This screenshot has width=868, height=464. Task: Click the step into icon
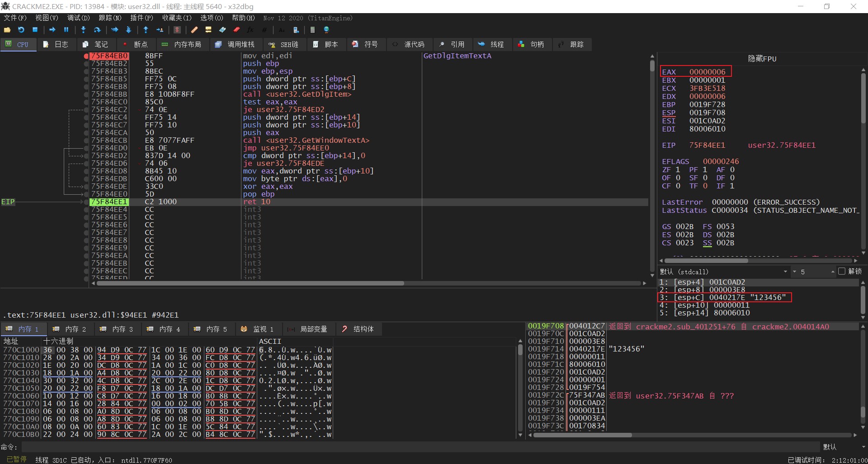tap(83, 30)
